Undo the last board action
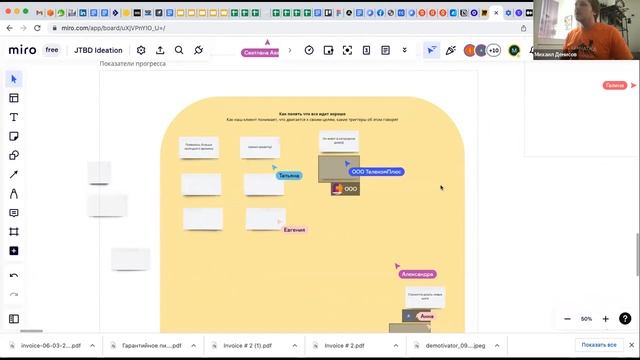This screenshot has height=360, width=640. [x=14, y=276]
